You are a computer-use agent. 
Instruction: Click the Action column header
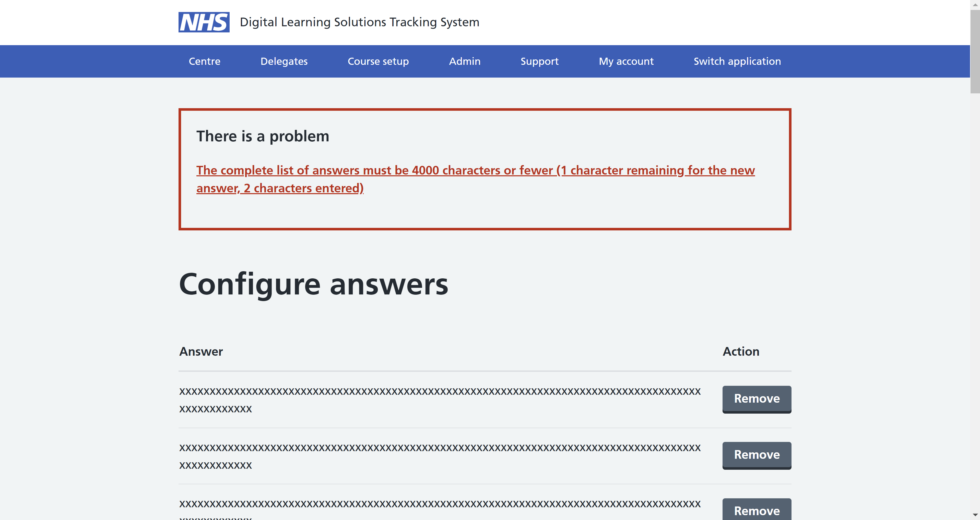[x=741, y=352]
